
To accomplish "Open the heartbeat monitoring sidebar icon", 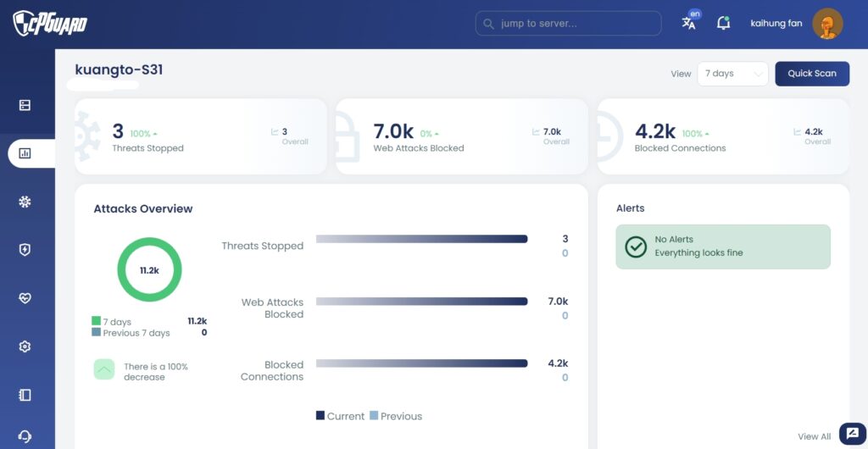I will coord(25,298).
